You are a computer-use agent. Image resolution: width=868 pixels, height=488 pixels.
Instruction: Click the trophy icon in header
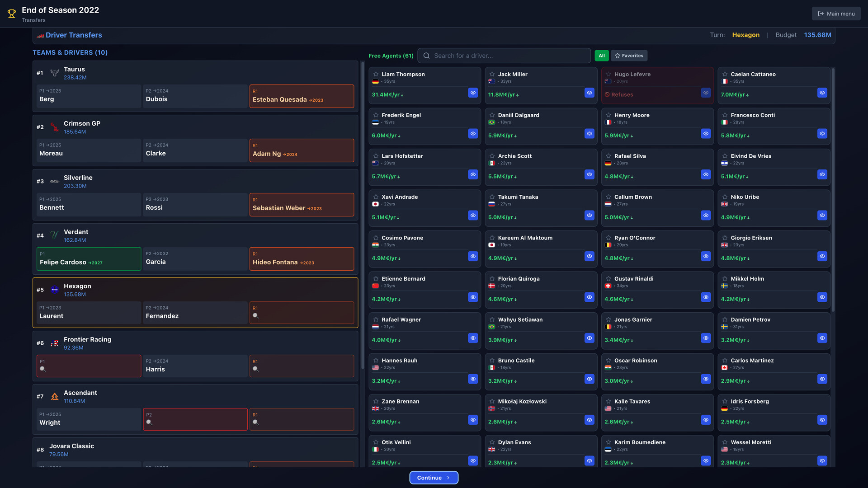point(12,14)
